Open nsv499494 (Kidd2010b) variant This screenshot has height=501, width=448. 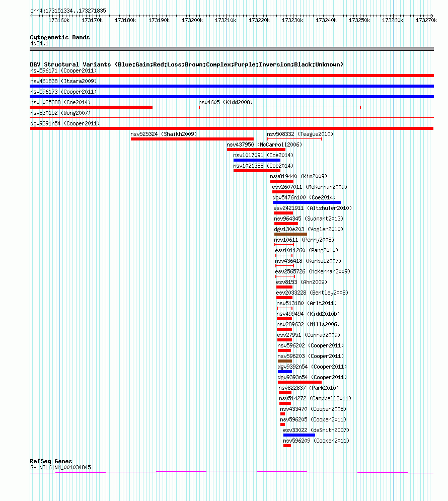click(x=284, y=319)
